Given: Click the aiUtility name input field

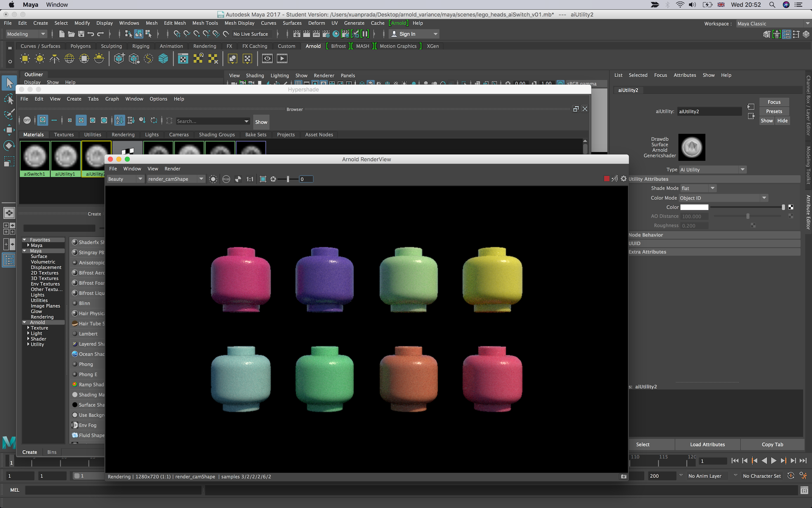Looking at the screenshot, I should point(709,112).
